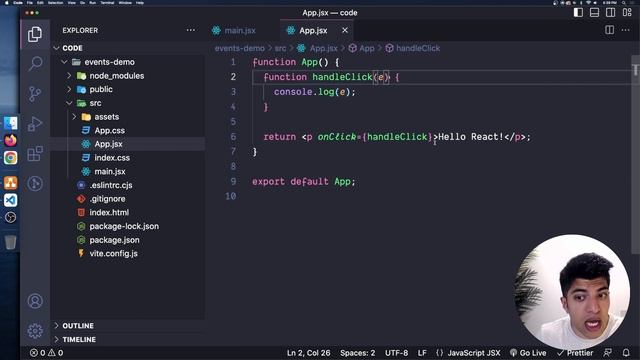Click events-demo in the breadcrumb
The height and width of the screenshot is (360, 640).
(240, 48)
